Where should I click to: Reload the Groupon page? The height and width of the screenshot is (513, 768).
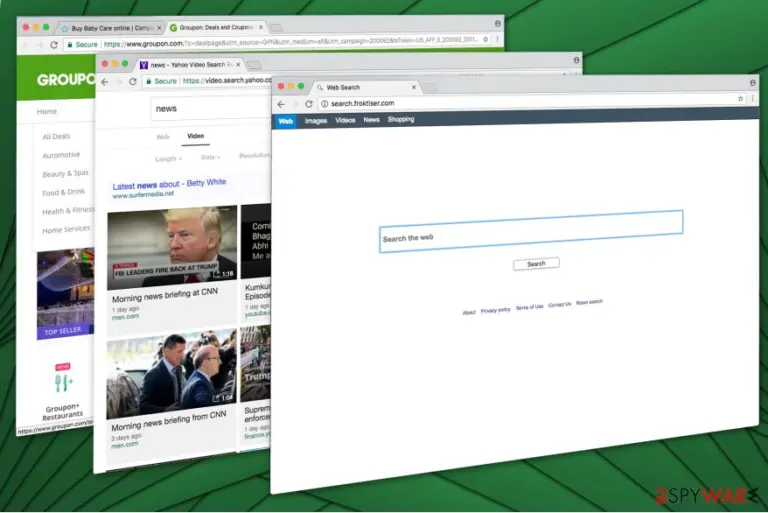pos(54,45)
